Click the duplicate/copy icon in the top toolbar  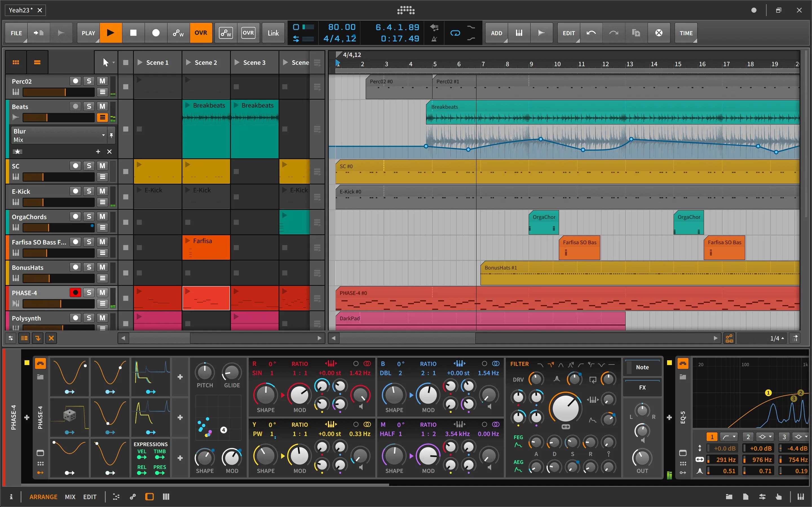636,33
